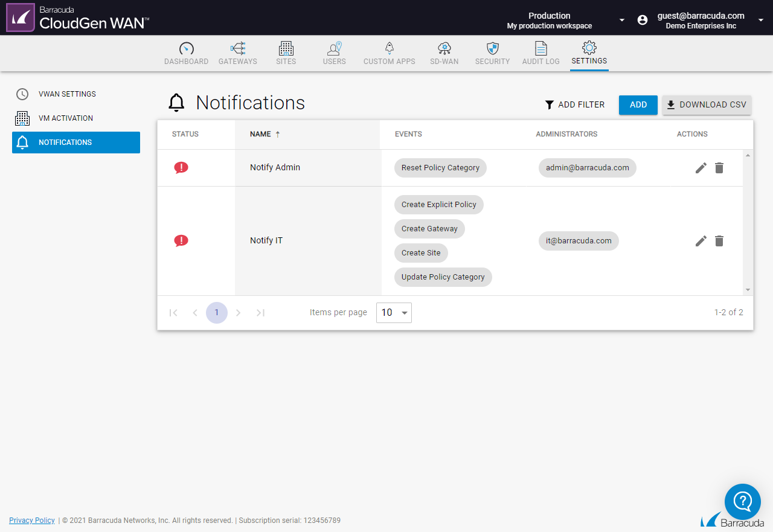Click the Events column header
773x532 pixels.
(408, 134)
